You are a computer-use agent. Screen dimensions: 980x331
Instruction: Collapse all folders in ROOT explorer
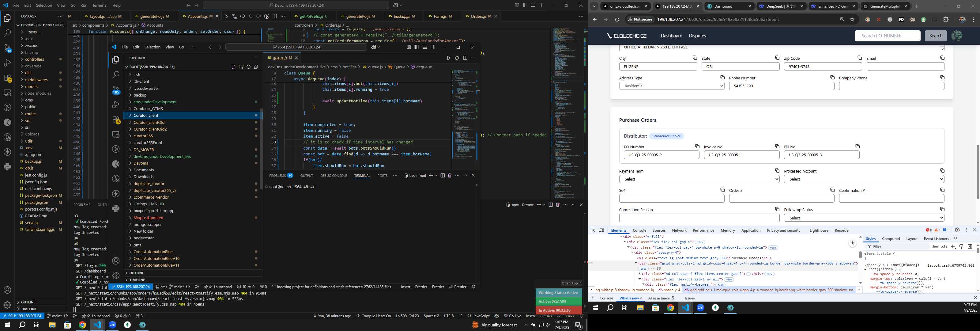(x=256, y=67)
